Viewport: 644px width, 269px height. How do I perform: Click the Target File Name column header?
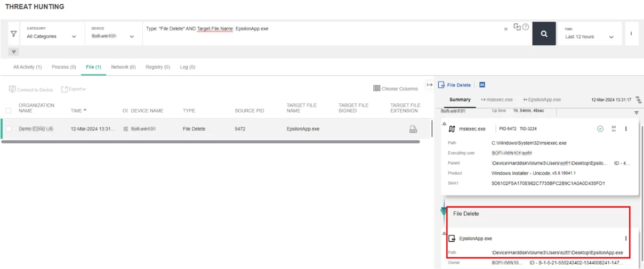302,108
